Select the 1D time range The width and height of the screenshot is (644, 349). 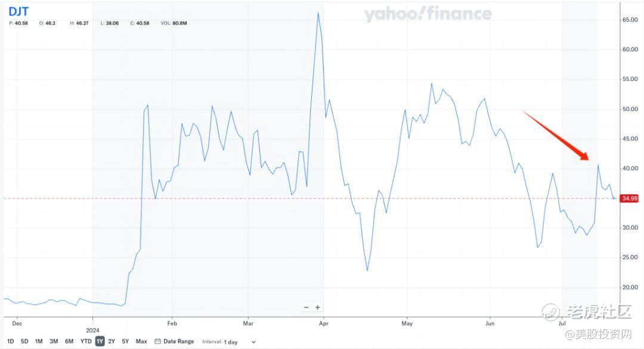tap(11, 341)
